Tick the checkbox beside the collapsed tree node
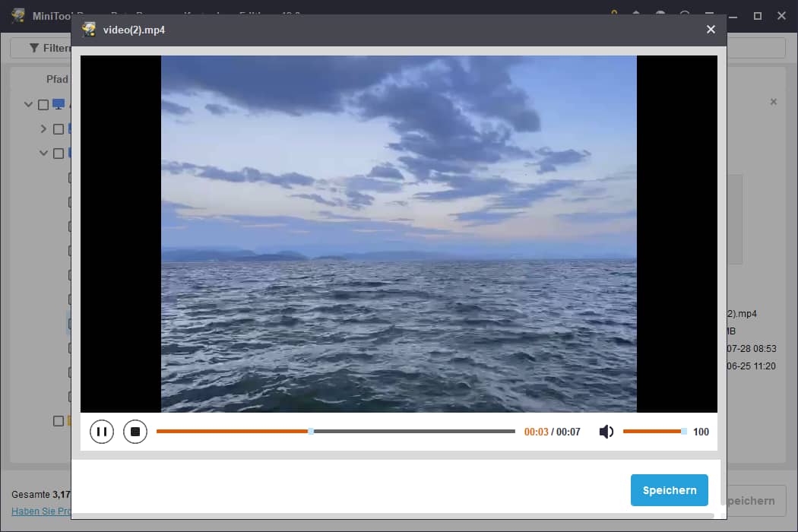Viewport: 798px width, 532px height. tap(59, 129)
